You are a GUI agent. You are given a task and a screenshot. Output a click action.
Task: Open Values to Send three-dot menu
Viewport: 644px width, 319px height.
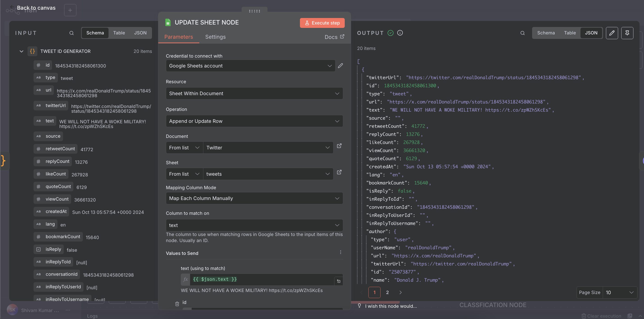pos(340,252)
